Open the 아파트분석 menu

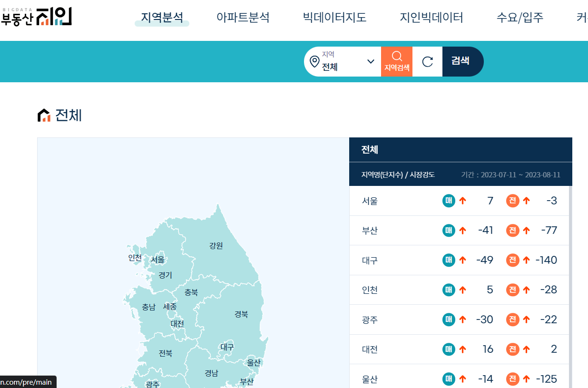click(243, 17)
